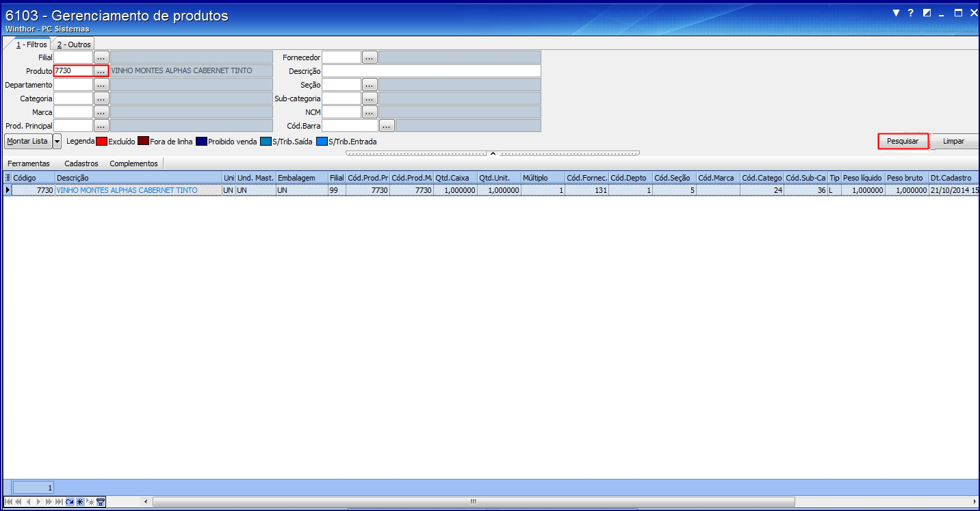Go to last record in navigator
The width and height of the screenshot is (980, 511).
tap(59, 502)
